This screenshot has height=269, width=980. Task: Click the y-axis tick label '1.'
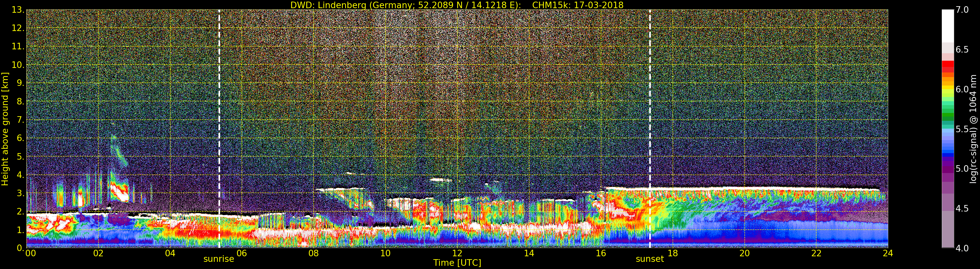[20, 230]
